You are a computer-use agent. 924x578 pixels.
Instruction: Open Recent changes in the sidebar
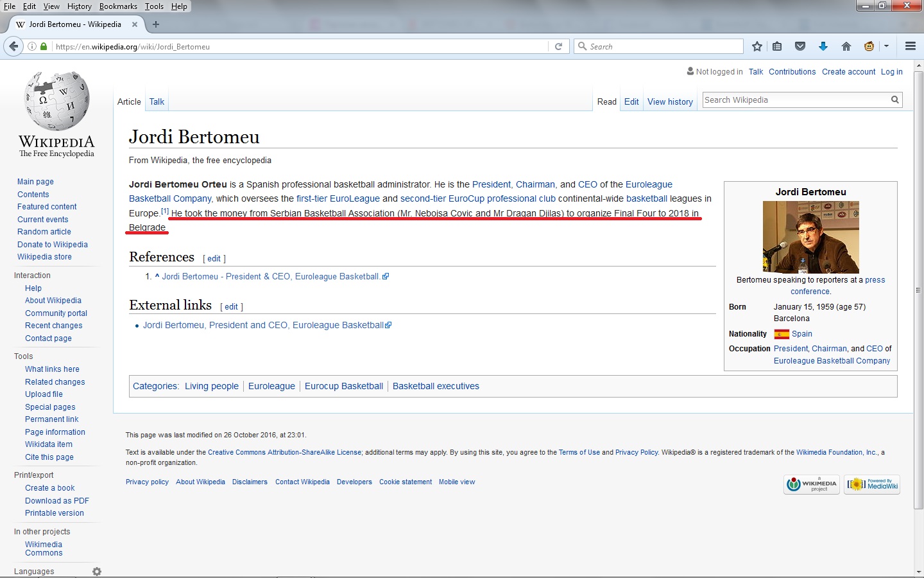pyautogui.click(x=54, y=326)
